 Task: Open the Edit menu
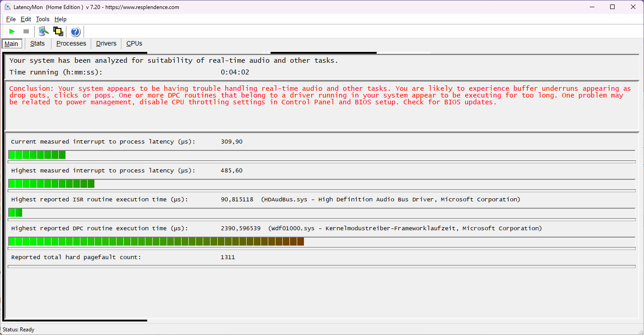(x=26, y=19)
